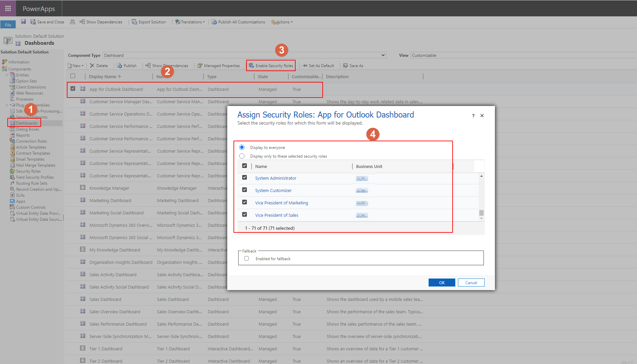Screen dimensions: 637x364
Task: Click the Publish button in grid toolbar
Action: pyautogui.click(x=127, y=65)
